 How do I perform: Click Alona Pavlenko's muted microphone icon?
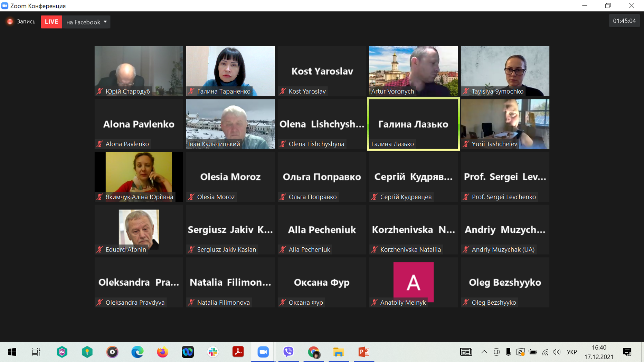(x=100, y=144)
